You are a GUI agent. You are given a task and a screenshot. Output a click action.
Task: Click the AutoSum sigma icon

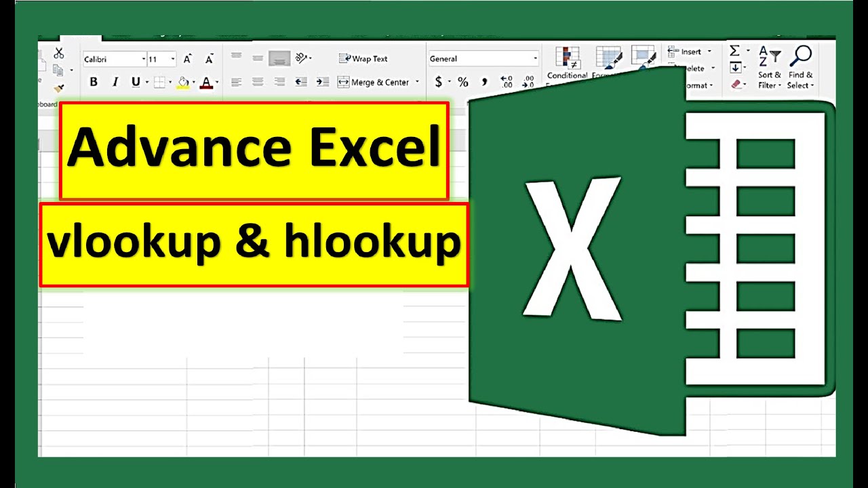[734, 51]
